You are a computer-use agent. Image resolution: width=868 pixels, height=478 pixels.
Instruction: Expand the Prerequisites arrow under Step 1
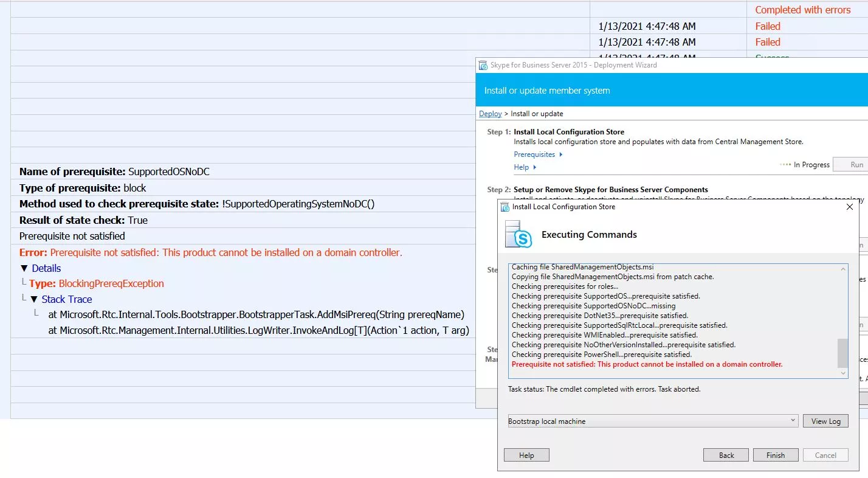point(560,154)
